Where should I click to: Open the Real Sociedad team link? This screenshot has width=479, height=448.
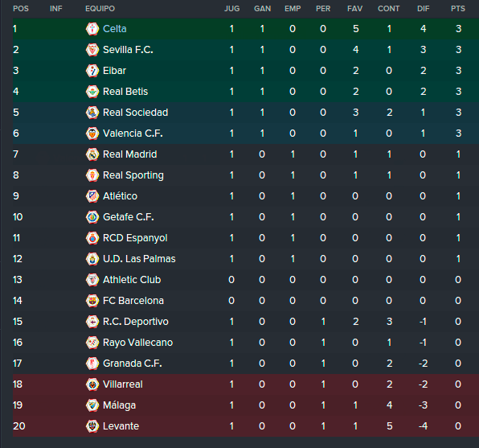(x=135, y=113)
